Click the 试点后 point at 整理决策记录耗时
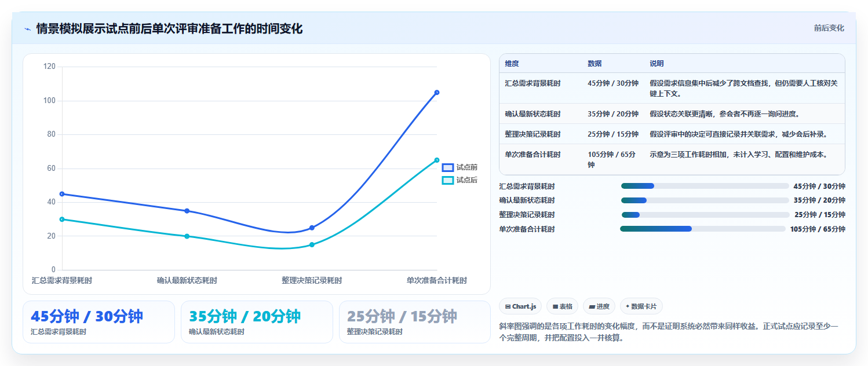Image resolution: width=868 pixels, height=366 pixels. (x=312, y=244)
